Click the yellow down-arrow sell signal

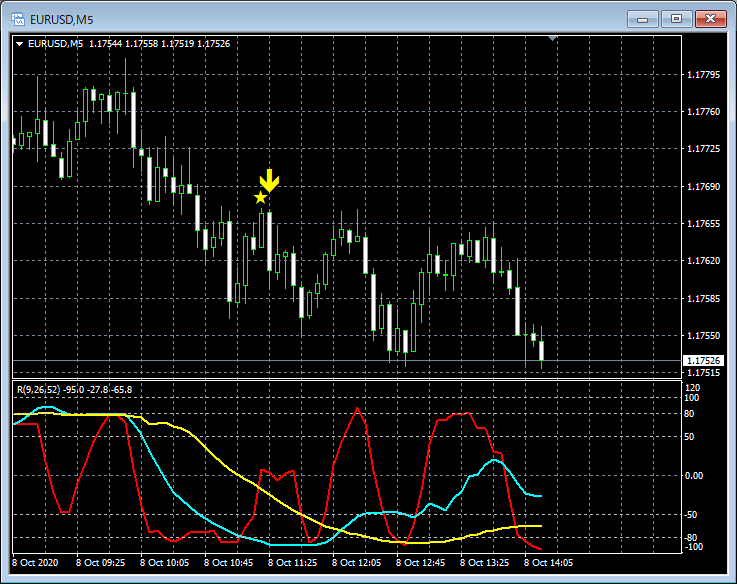pos(269,180)
